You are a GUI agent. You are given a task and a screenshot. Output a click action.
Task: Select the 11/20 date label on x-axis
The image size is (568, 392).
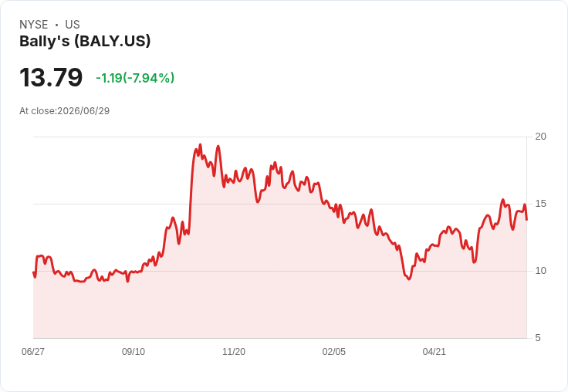(x=234, y=351)
